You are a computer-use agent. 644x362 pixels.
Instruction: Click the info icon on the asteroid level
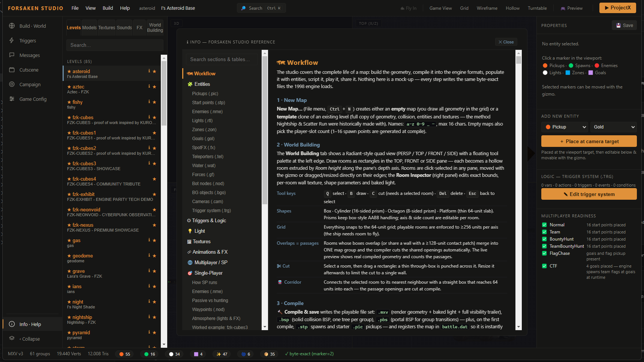[149, 71]
